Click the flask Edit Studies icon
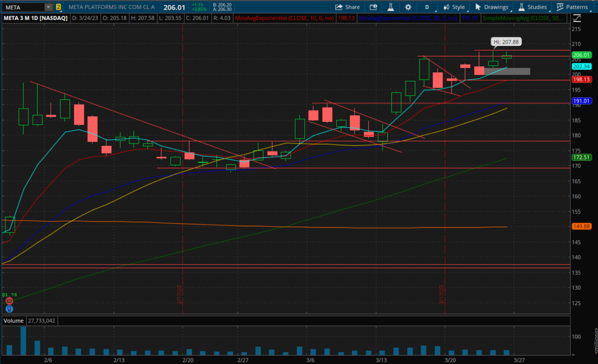The width and height of the screenshot is (598, 364). 391,7
